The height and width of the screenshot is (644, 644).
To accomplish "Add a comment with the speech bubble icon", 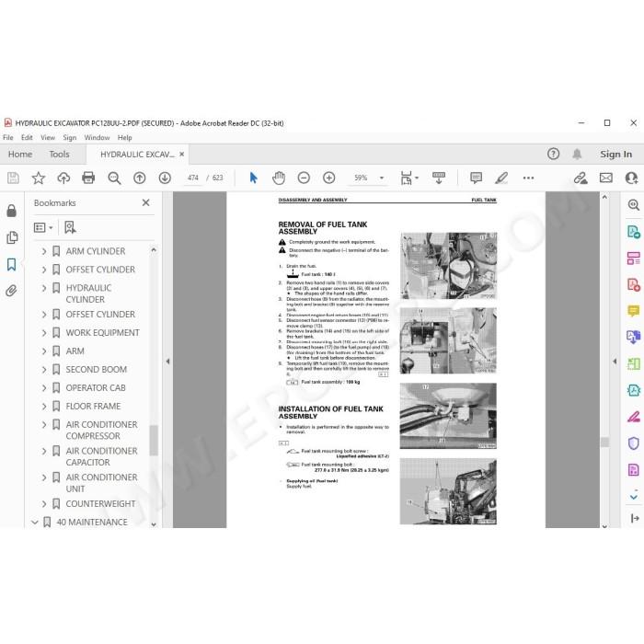I will pyautogui.click(x=476, y=178).
